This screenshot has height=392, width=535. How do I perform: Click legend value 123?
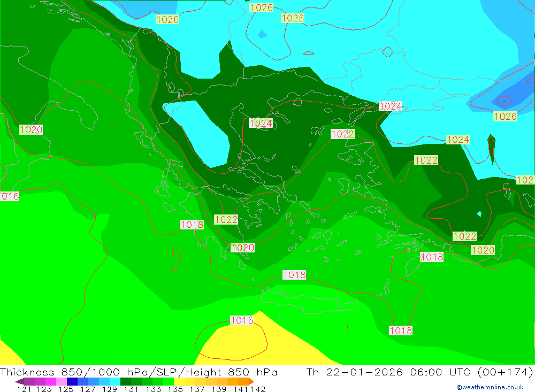click(44, 389)
